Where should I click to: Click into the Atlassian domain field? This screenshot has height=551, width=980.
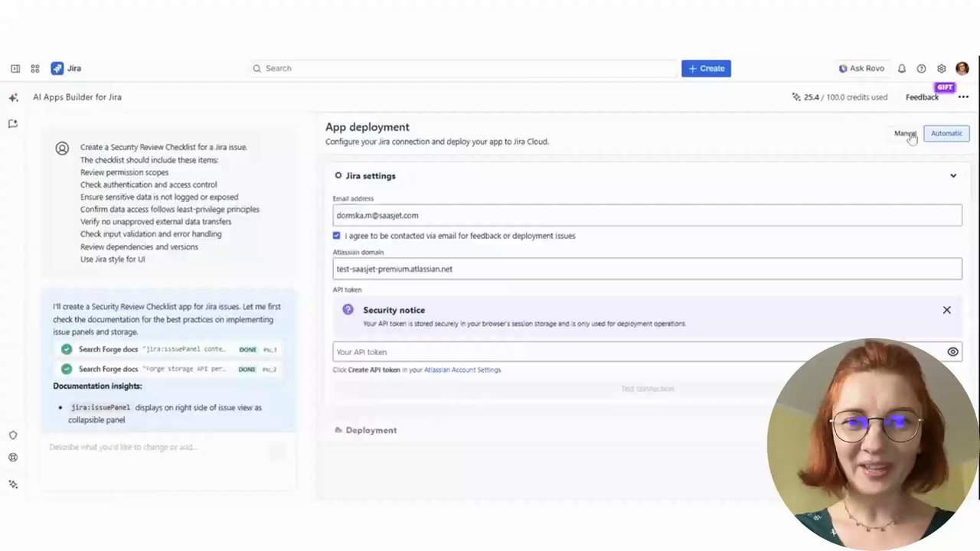click(x=647, y=269)
